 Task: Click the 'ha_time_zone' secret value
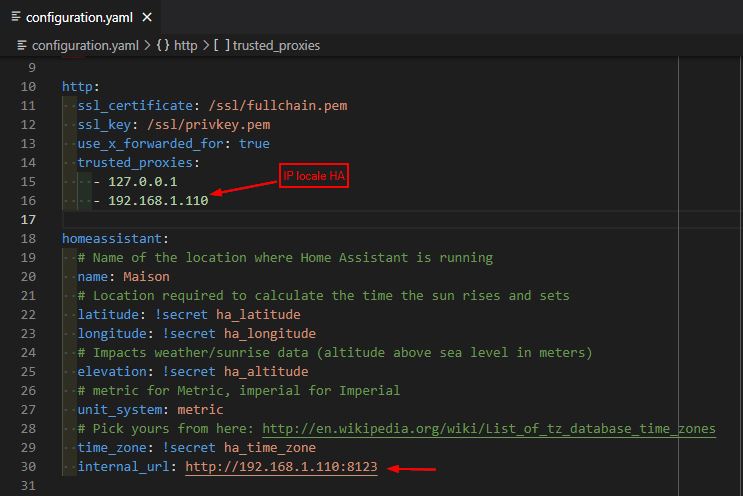(270, 448)
